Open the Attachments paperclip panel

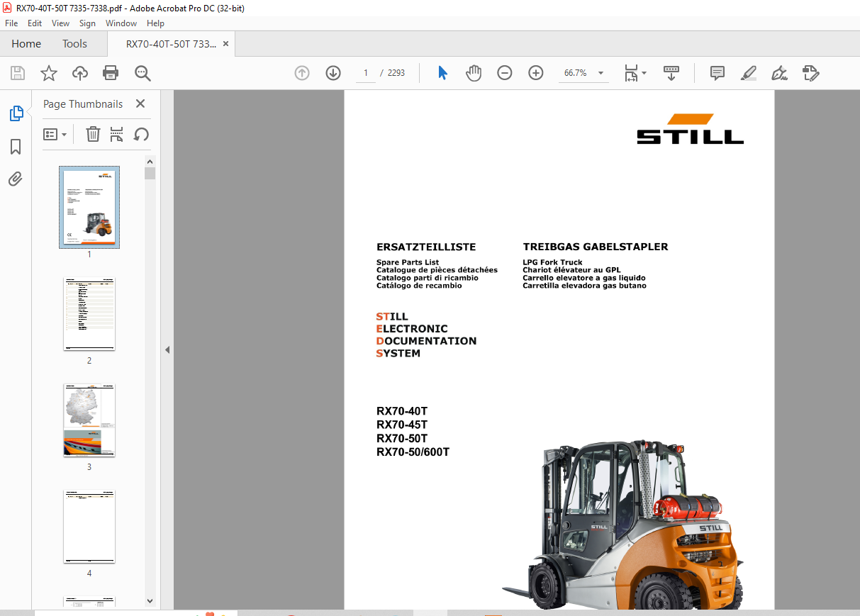coord(16,179)
